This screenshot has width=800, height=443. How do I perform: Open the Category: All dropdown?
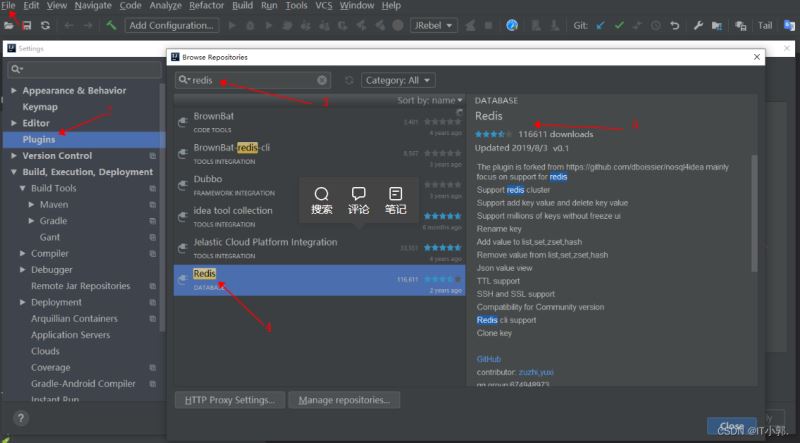tap(398, 80)
